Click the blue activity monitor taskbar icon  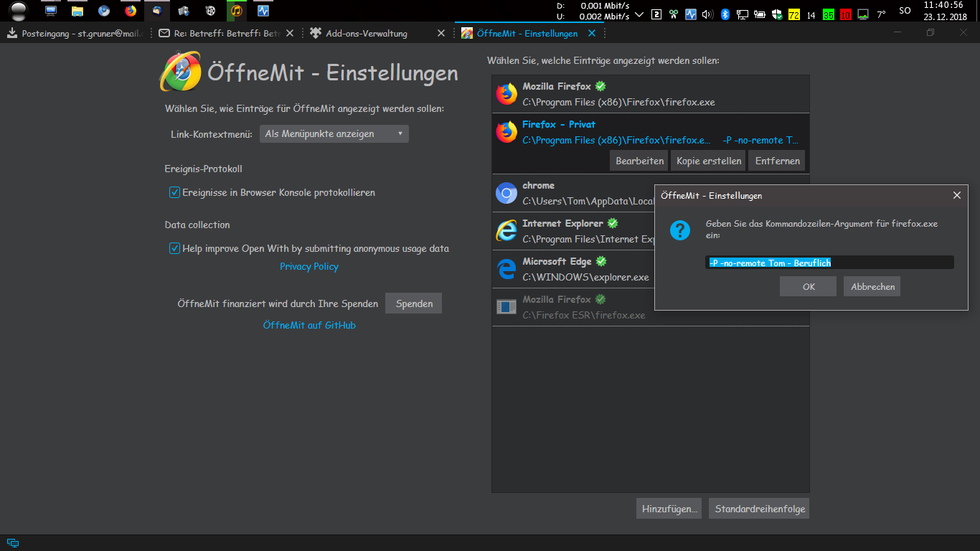coord(263,11)
